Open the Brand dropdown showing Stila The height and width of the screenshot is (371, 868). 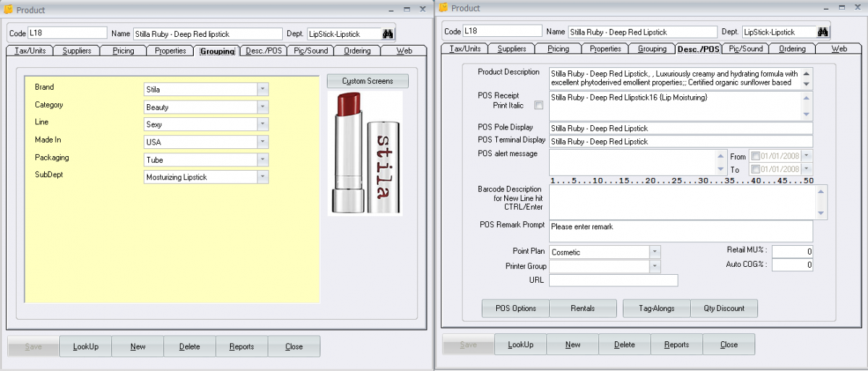point(263,89)
